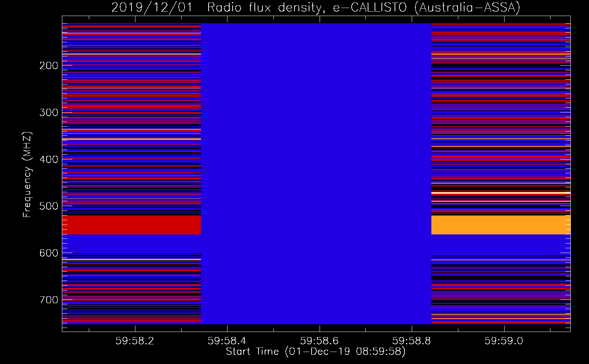Click the '59:58.8' time tick label
Image resolution: width=589 pixels, height=364 pixels.
pyautogui.click(x=412, y=341)
